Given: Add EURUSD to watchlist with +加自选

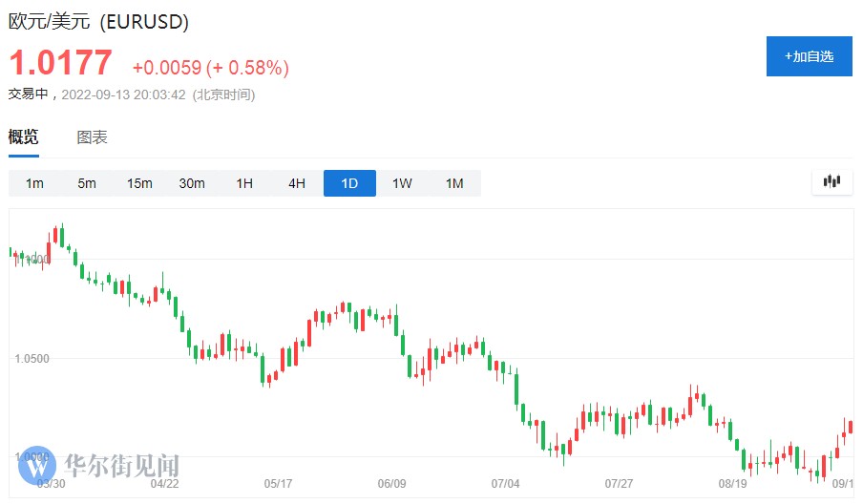Looking at the screenshot, I should [x=810, y=56].
